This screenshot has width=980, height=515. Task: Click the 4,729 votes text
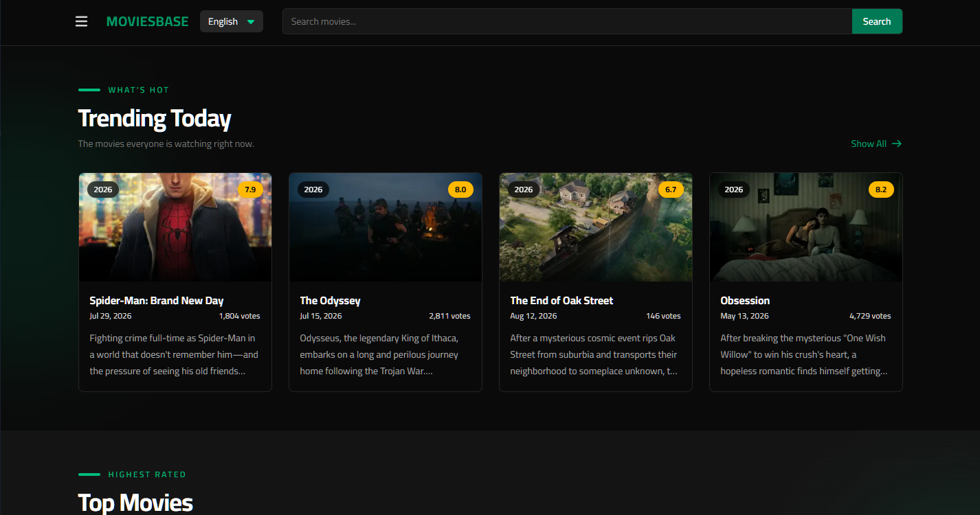point(870,316)
